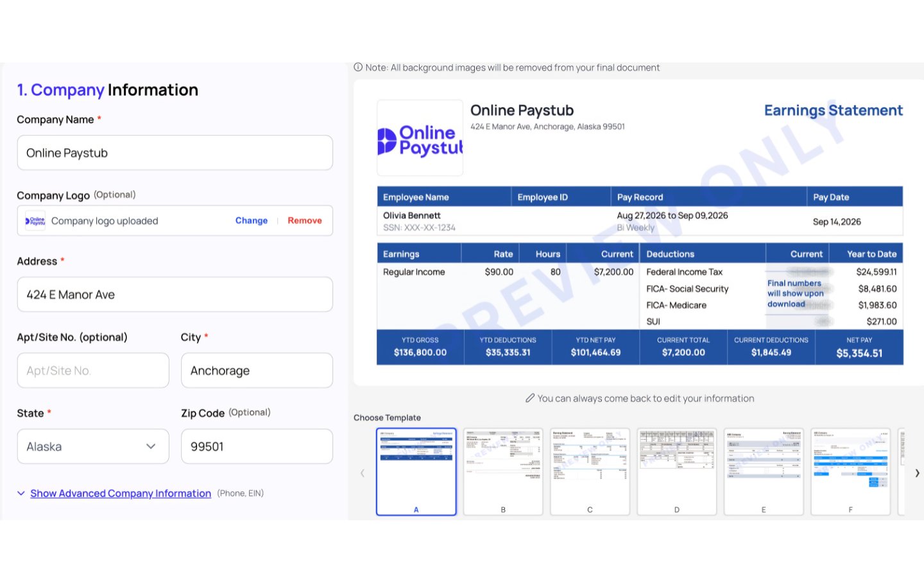The image size is (924, 578).
Task: Click the YTD GROSS $136,800.00 value
Action: [420, 353]
